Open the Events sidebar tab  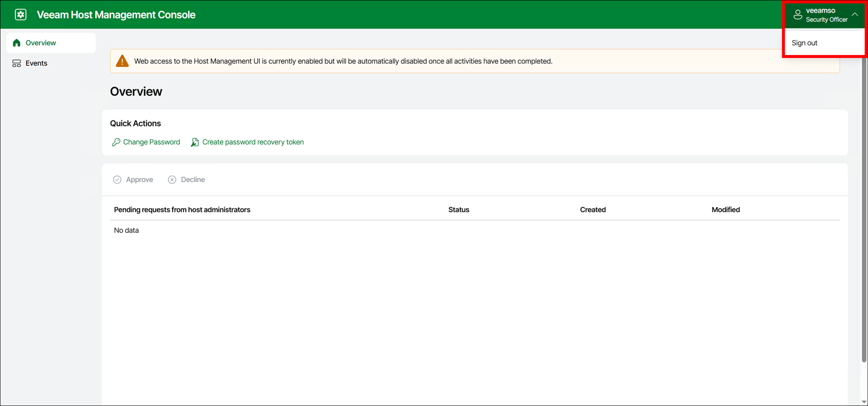pyautogui.click(x=37, y=63)
